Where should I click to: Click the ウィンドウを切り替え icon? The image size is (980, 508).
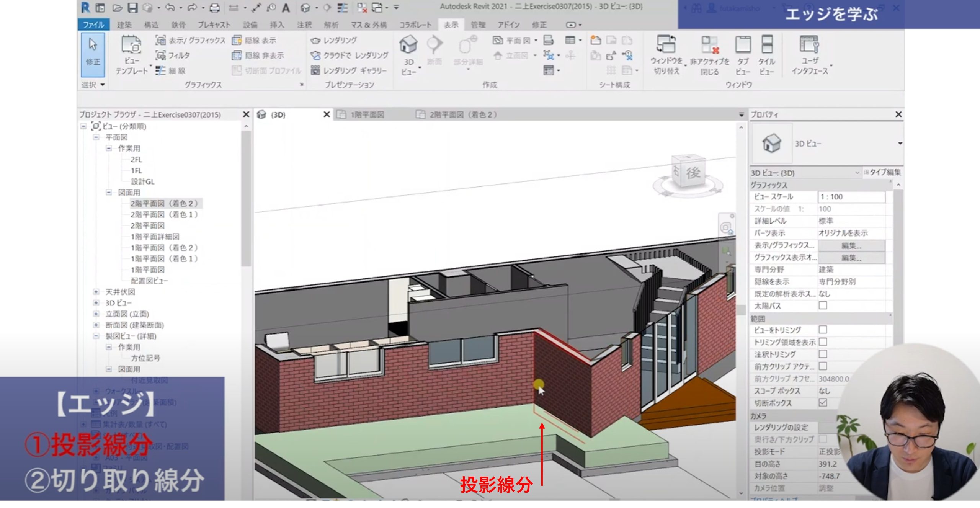(666, 44)
